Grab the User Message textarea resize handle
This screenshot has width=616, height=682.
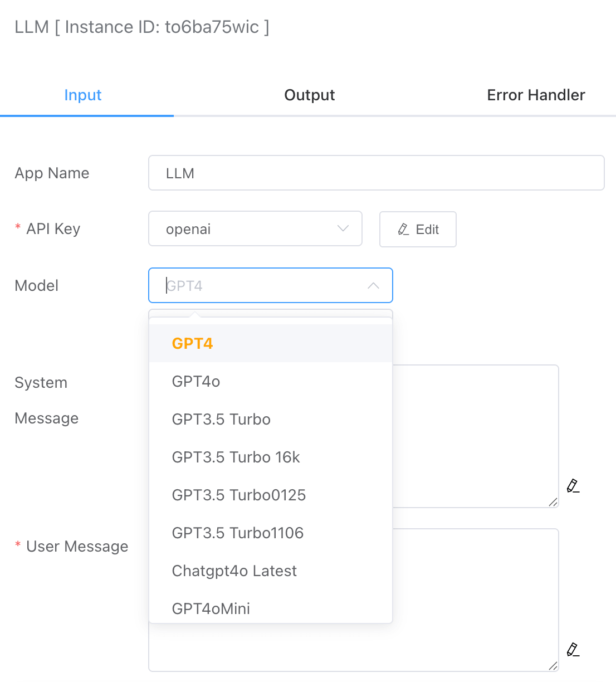[553, 666]
